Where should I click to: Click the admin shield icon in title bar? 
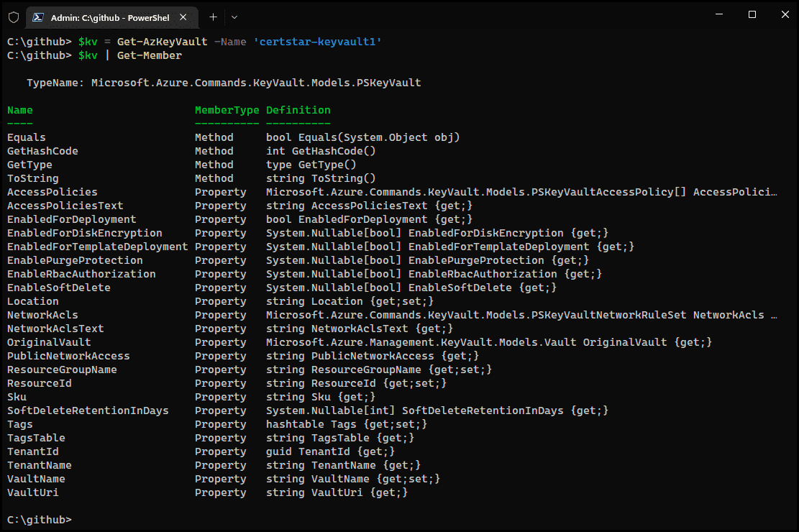[x=14, y=17]
